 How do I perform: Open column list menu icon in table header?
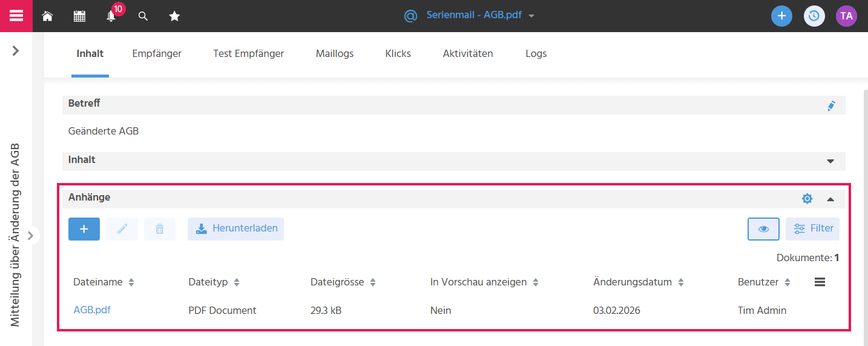pos(820,282)
